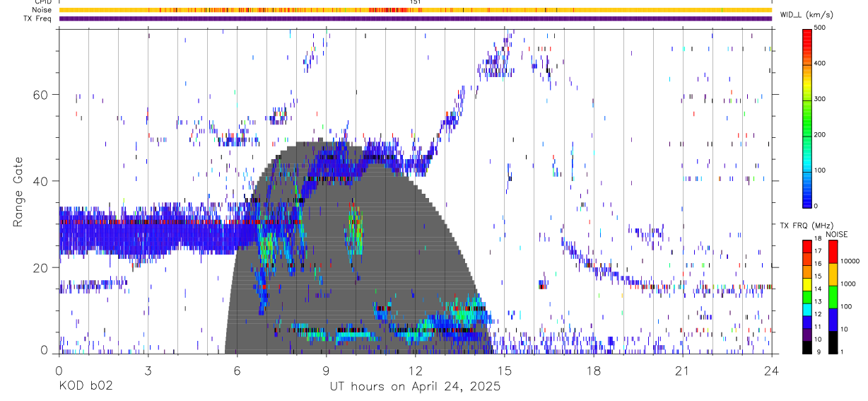Click the 'KOD b02' radar beam label
This screenshot has height=401, width=868.
click(85, 386)
